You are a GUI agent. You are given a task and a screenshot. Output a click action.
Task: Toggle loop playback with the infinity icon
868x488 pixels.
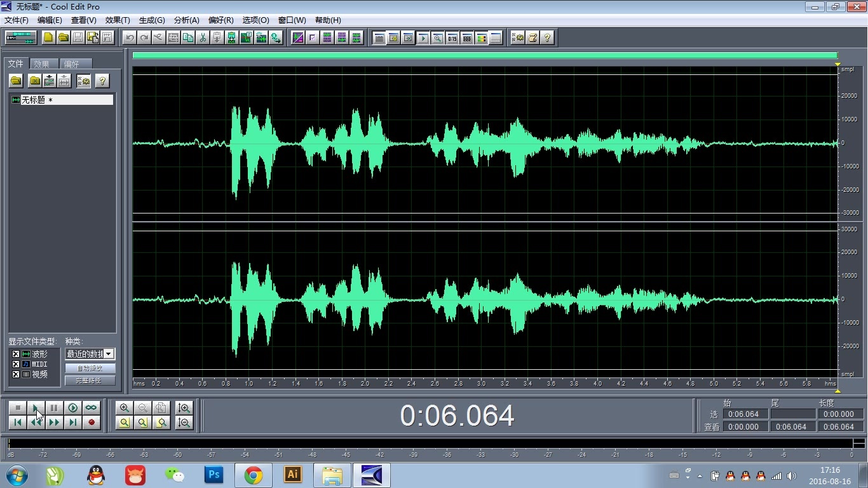(92, 408)
